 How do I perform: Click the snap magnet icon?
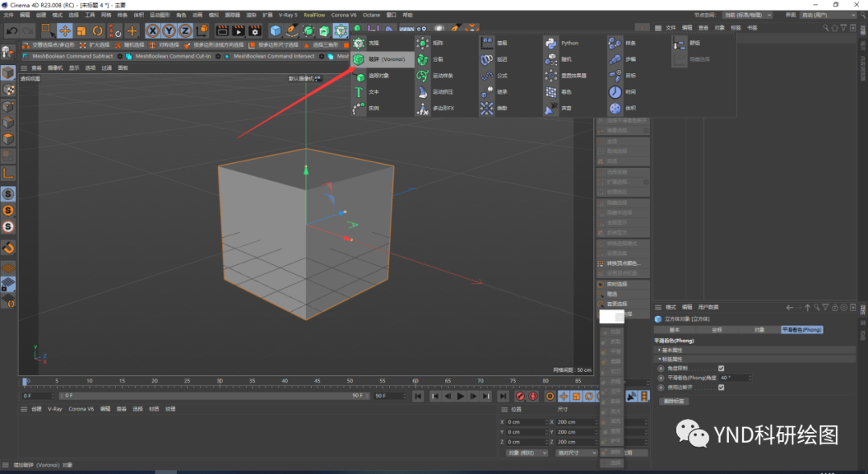(x=8, y=247)
